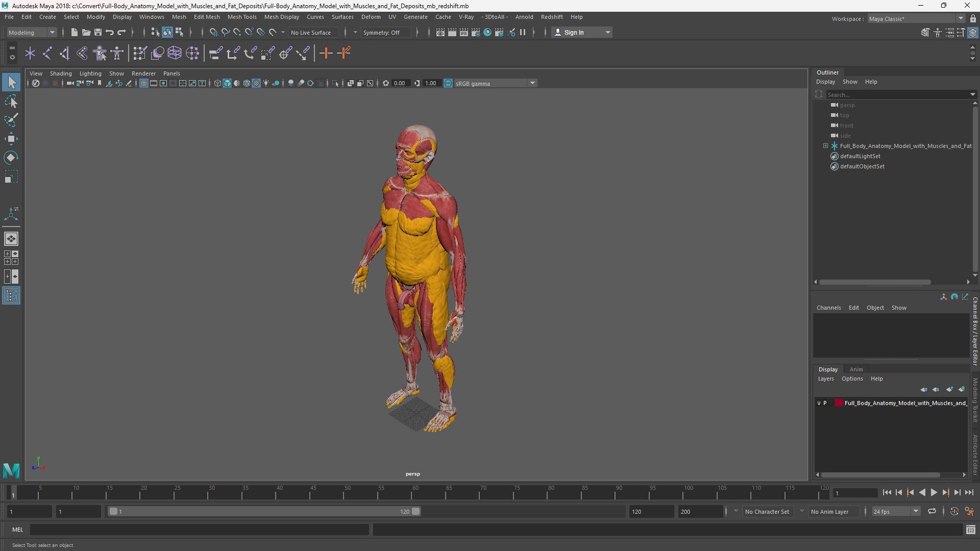Open the sRGB gamma view transform dropdown
Image resolution: width=980 pixels, height=551 pixels.
[495, 83]
